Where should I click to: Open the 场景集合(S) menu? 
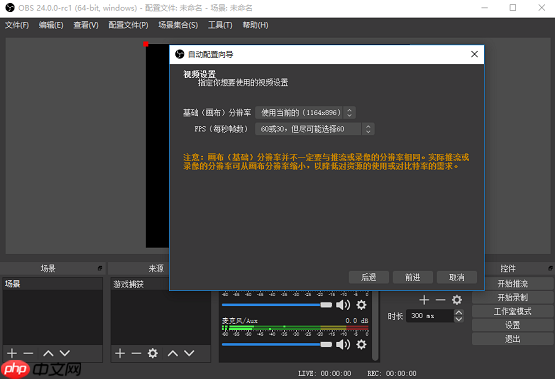[178, 25]
